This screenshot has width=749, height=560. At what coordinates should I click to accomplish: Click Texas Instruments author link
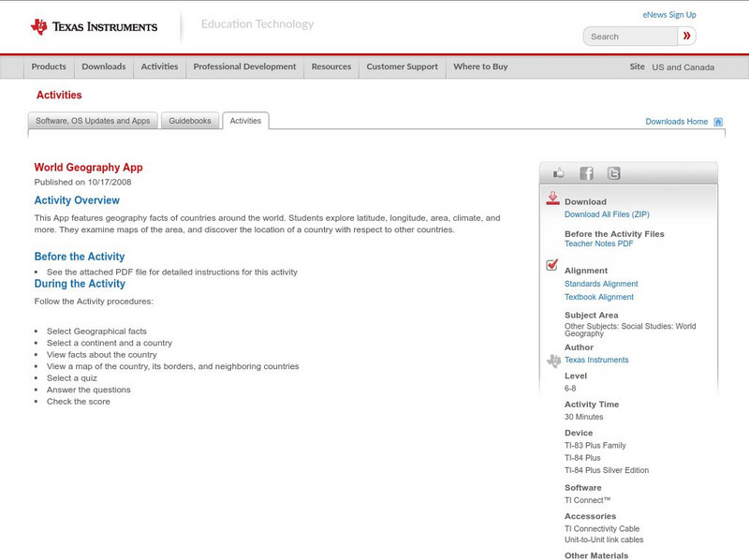pyautogui.click(x=596, y=360)
